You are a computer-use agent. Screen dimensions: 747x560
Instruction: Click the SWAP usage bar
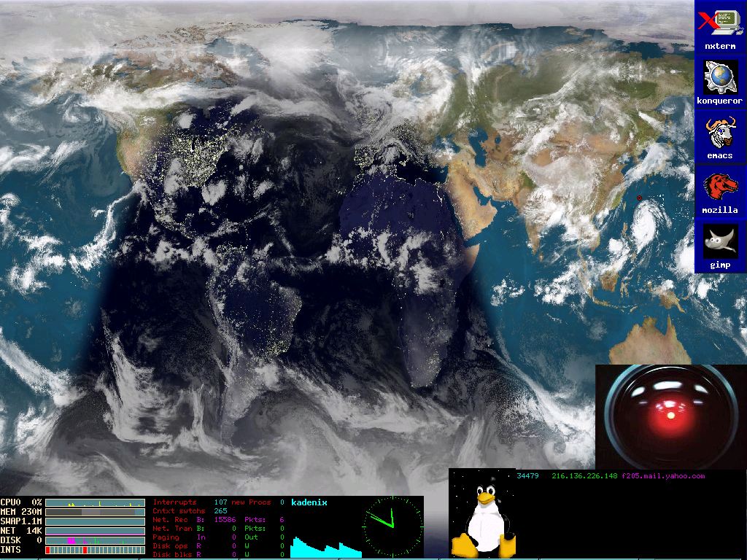[95, 522]
